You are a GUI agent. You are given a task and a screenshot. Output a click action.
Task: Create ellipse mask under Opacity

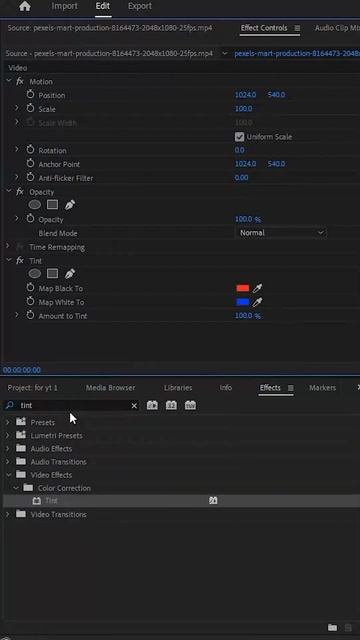35,204
